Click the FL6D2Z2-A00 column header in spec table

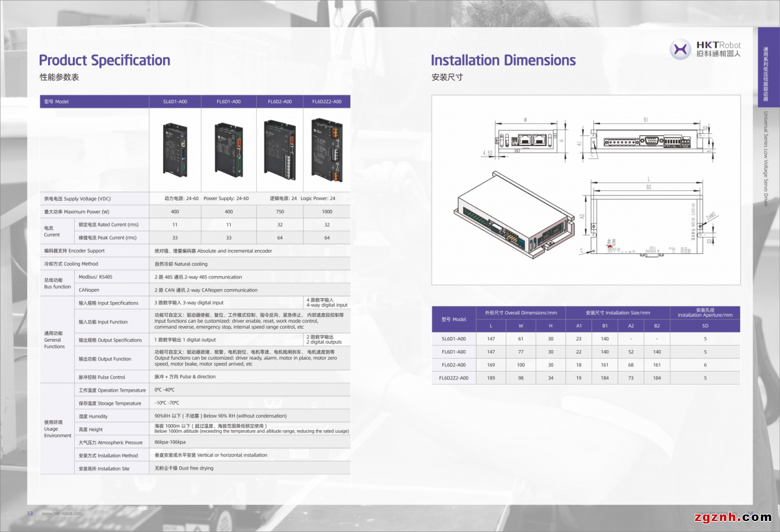(x=326, y=101)
